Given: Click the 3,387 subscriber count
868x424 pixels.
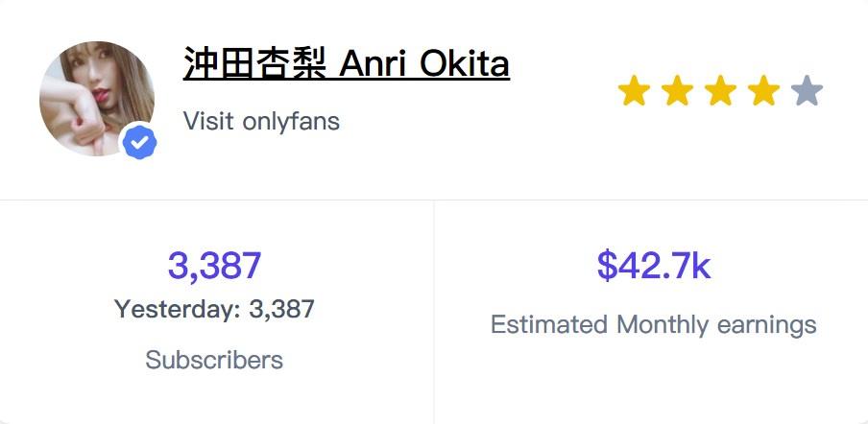Looking at the screenshot, I should point(214,266).
